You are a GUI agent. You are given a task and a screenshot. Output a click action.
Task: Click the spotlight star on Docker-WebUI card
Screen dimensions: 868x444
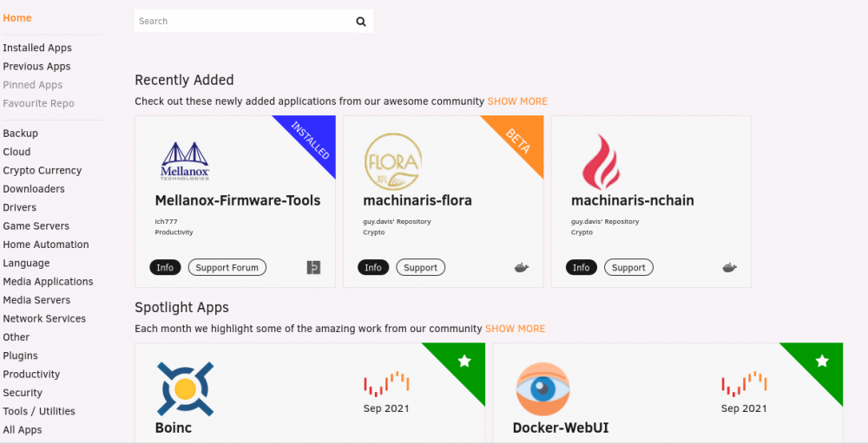tap(822, 361)
